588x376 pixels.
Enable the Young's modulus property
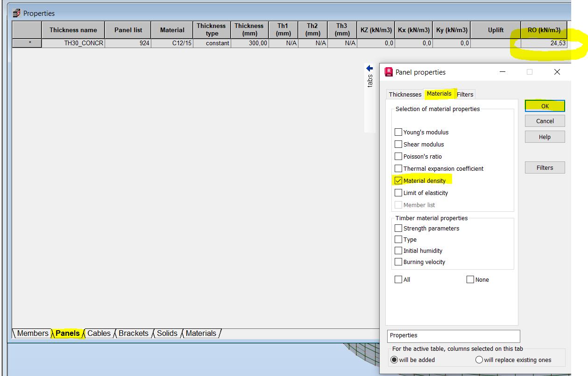[x=398, y=132]
